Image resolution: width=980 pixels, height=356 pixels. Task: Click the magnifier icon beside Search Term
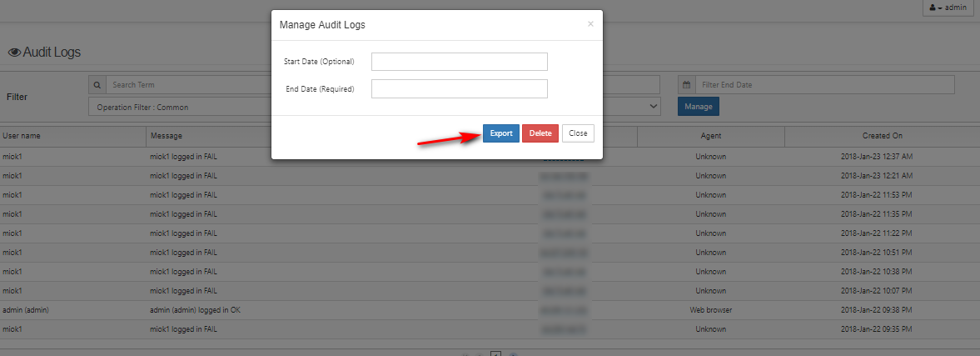[97, 85]
